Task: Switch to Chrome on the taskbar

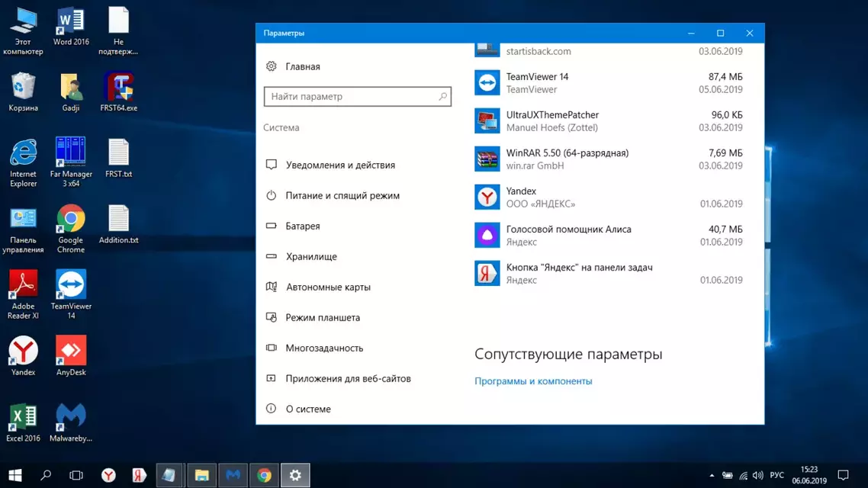Action: [264, 475]
